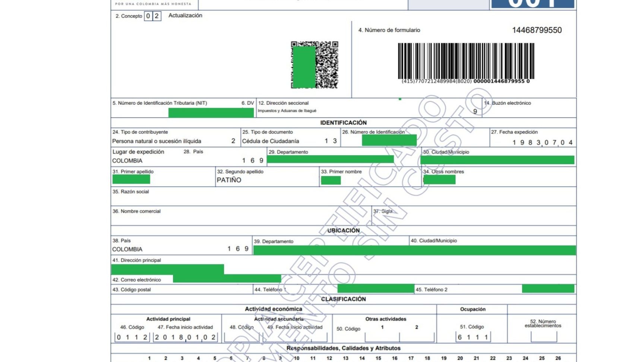Click the "44. Teléfono 1" label
The image size is (644, 362).
(270, 289)
